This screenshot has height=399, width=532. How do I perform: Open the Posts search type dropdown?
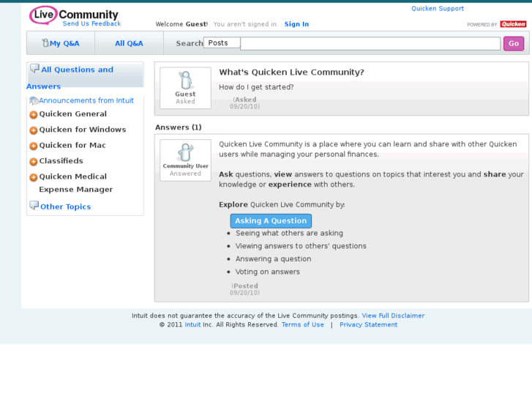point(222,42)
